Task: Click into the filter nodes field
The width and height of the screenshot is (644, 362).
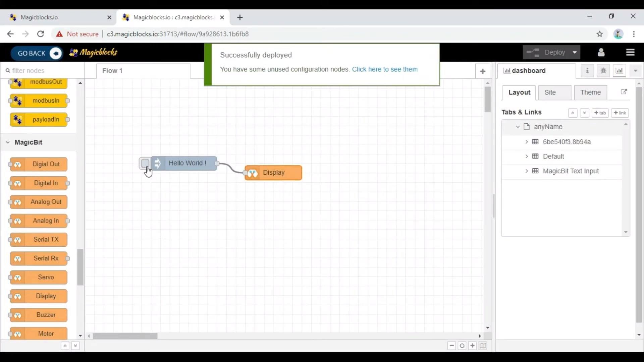Action: pos(43,71)
